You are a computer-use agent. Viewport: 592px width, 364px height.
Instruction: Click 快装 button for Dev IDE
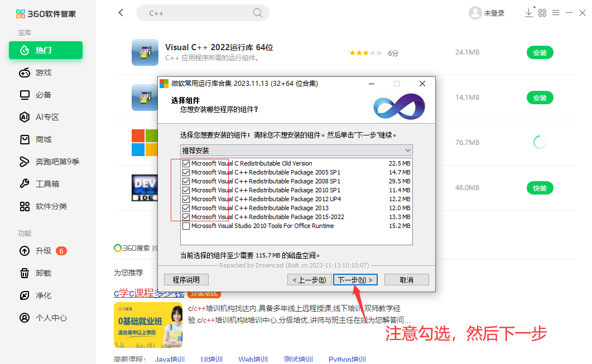tap(540, 188)
